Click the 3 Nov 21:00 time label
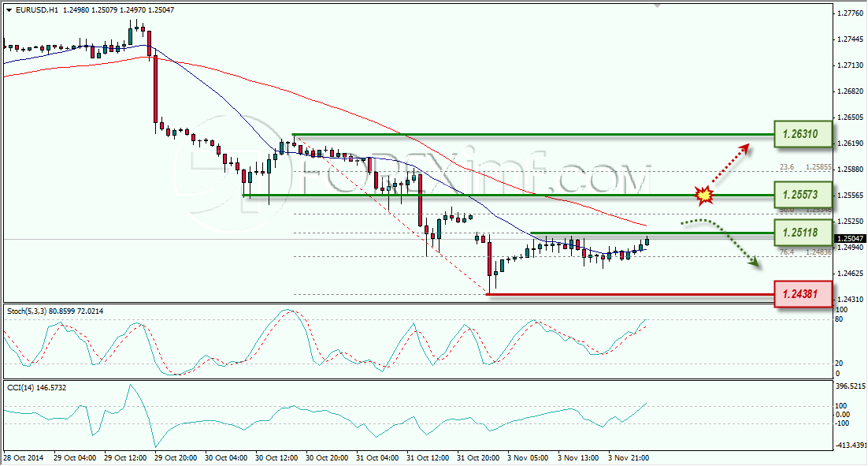This screenshot has width=868, height=466. (629, 457)
